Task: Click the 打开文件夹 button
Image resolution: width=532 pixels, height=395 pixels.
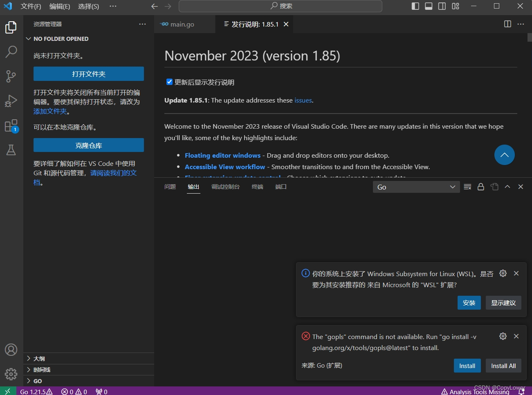Action: [89, 74]
